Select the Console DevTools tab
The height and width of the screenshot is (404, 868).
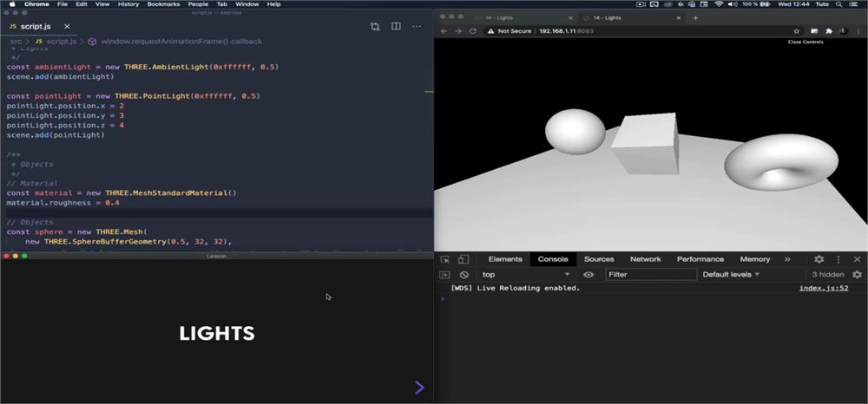tap(553, 259)
